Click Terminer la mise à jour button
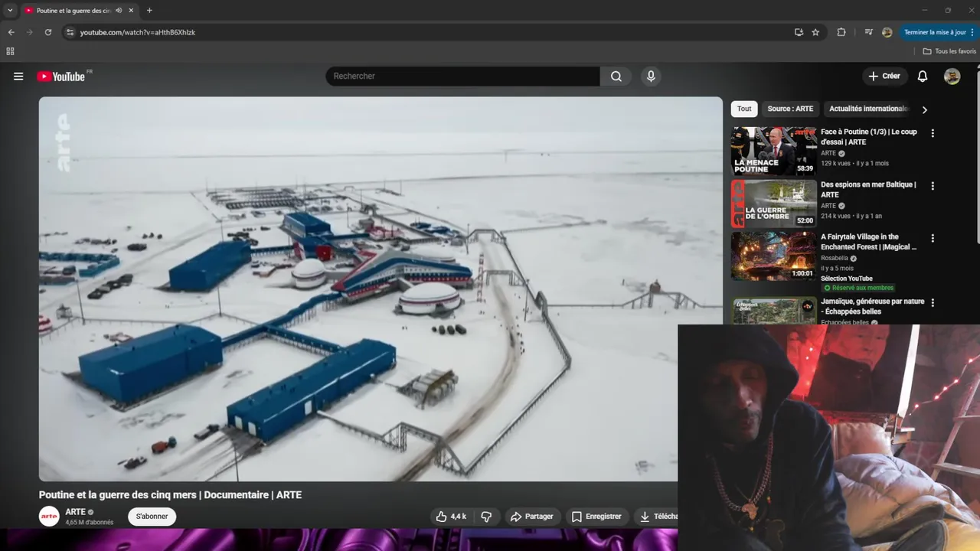 [x=935, y=32]
